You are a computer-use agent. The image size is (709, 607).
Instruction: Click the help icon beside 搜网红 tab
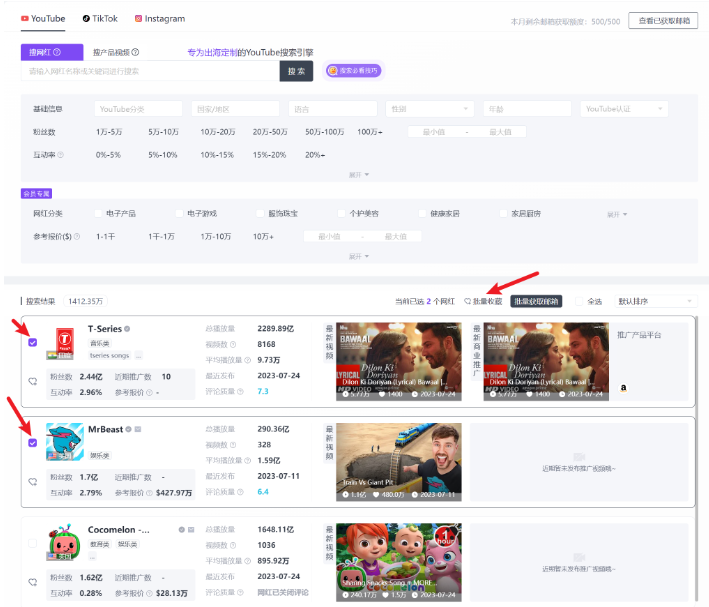point(57,52)
